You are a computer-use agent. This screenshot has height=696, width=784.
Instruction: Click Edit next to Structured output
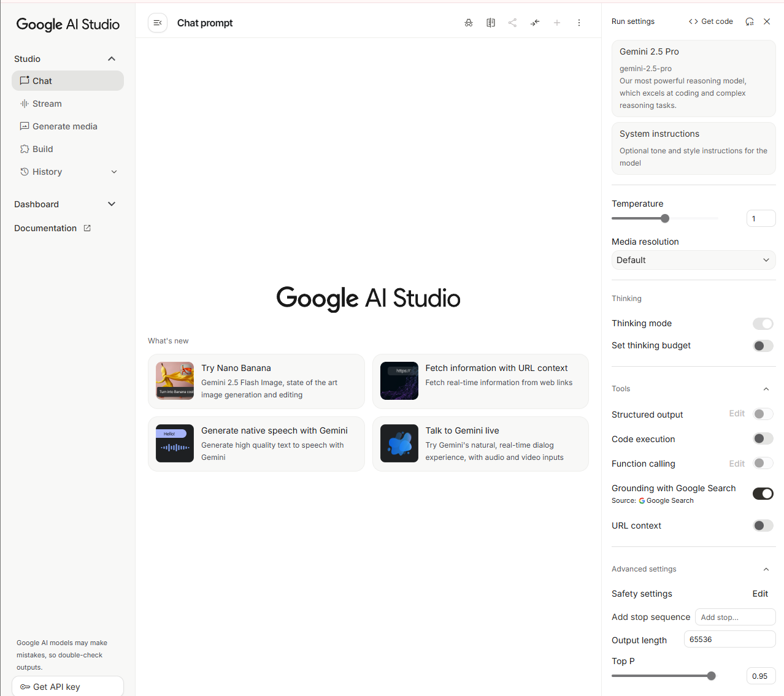tap(737, 414)
